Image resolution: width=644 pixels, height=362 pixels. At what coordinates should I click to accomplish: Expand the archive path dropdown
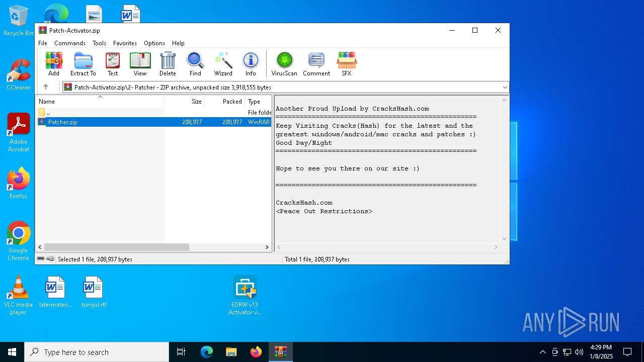505,87
